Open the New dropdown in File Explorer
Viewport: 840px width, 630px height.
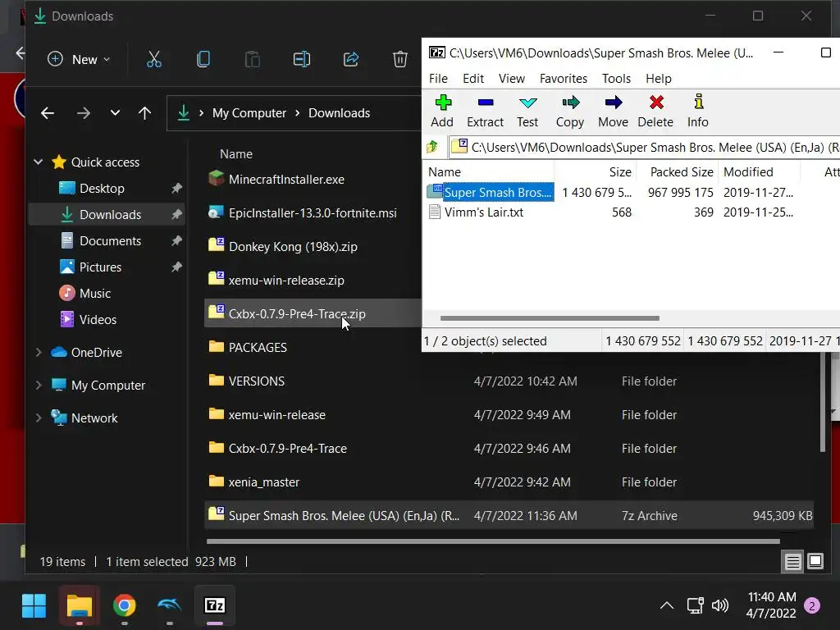(79, 59)
